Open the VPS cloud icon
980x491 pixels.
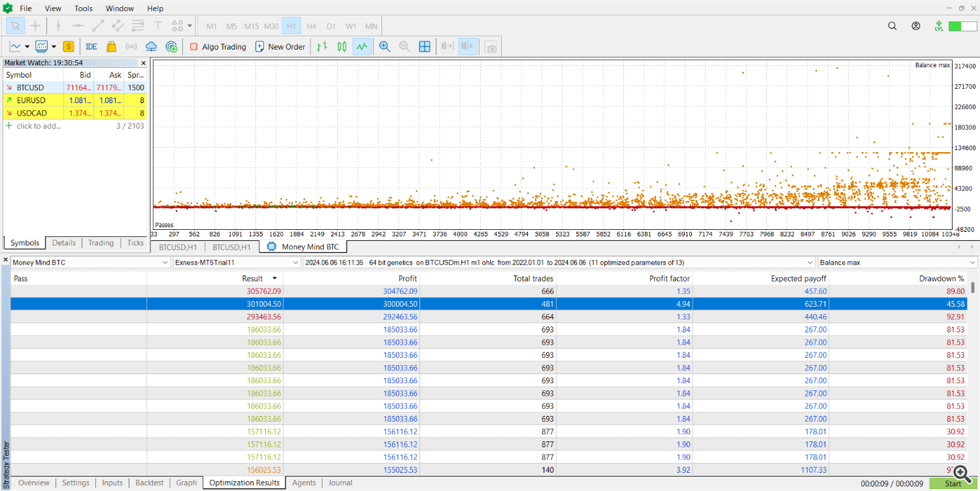151,46
